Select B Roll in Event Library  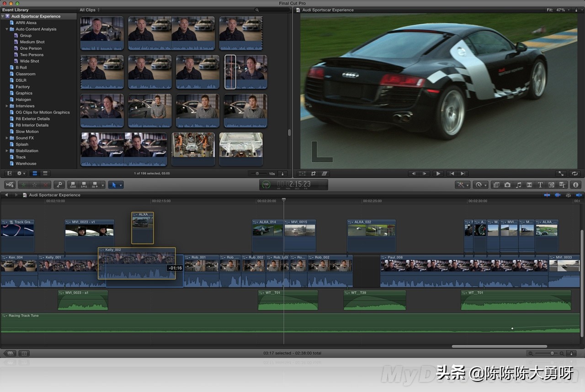click(x=21, y=68)
